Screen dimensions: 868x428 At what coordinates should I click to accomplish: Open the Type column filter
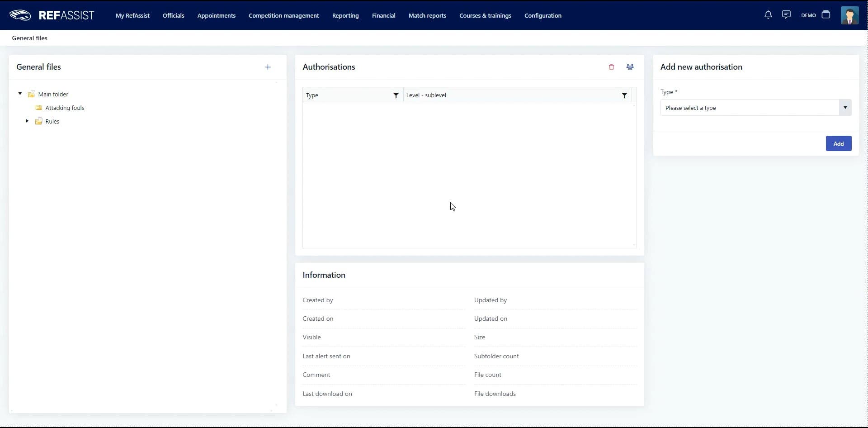click(396, 95)
